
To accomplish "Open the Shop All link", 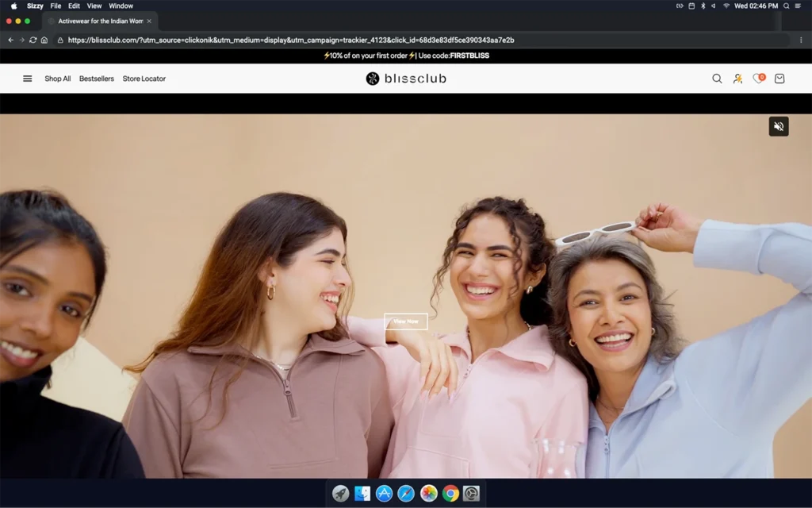I will (x=58, y=79).
